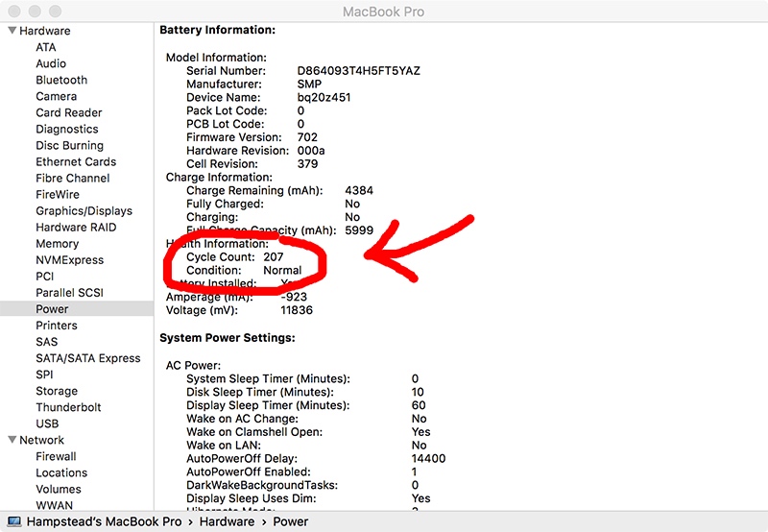Click Display Sleep Timer value 60
The image size is (768, 532).
click(x=419, y=405)
